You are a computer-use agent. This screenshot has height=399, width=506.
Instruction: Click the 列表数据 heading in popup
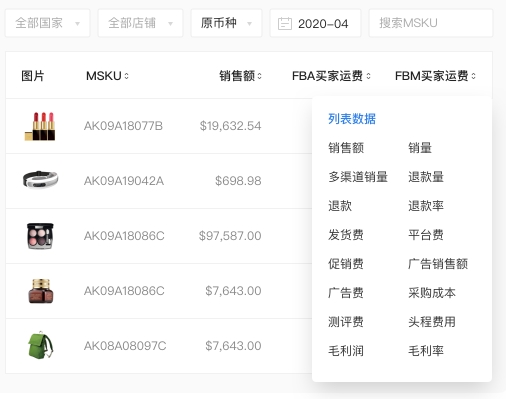(352, 119)
